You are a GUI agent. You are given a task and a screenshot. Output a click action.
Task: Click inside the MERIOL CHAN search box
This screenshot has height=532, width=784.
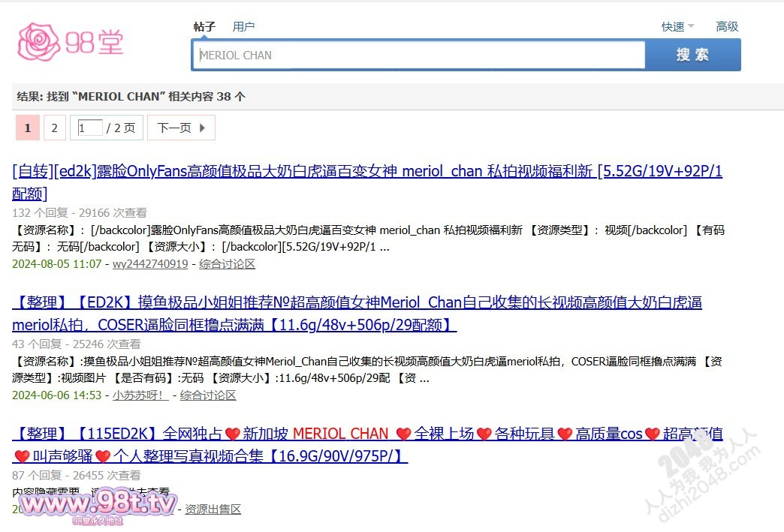[x=418, y=54]
